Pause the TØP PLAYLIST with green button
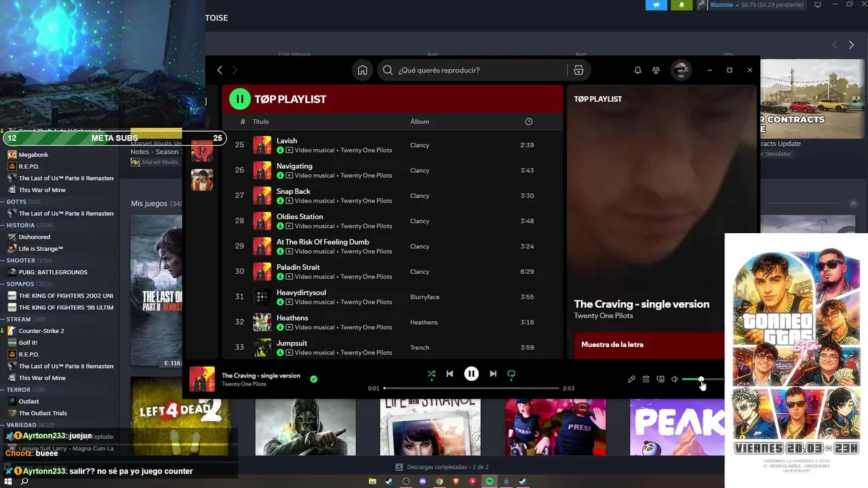Image resolution: width=868 pixels, height=488 pixels. [x=239, y=99]
